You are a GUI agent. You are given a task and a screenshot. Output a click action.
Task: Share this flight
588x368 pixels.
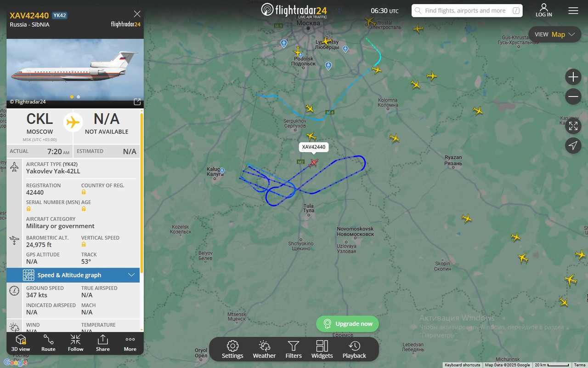[103, 343]
